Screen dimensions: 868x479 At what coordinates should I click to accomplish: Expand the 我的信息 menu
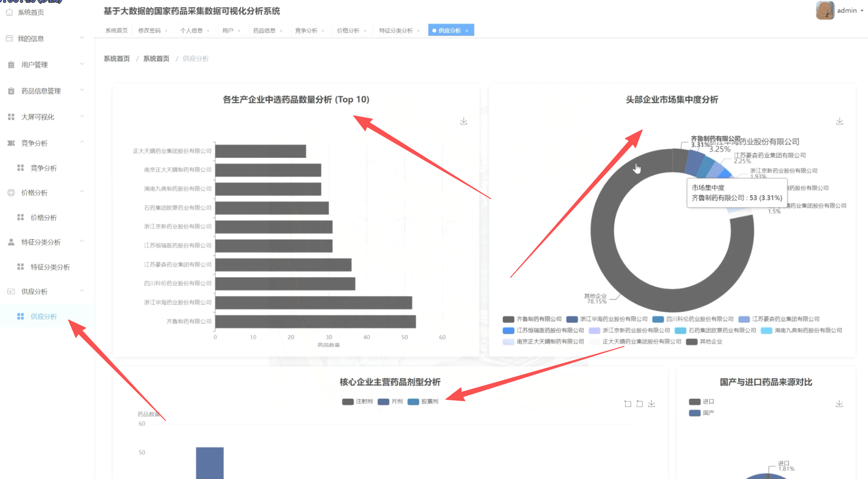82,37
